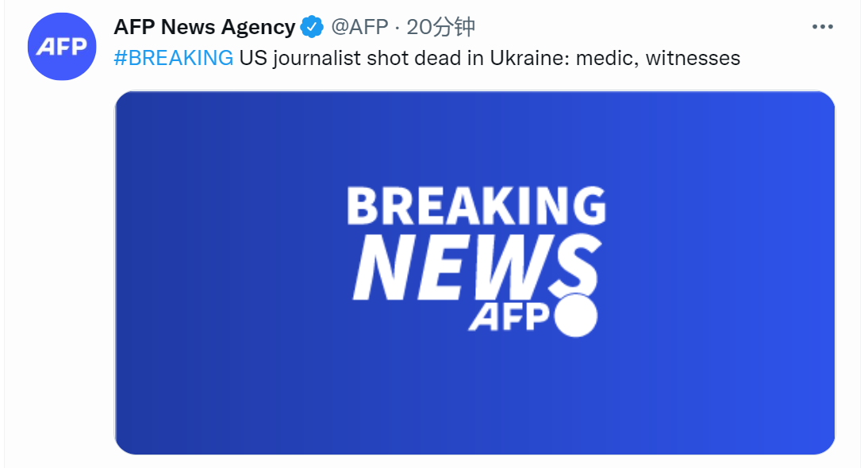Screen dimensions: 868x468
Task: Open the AFP round profile avatar
Action: (x=62, y=47)
